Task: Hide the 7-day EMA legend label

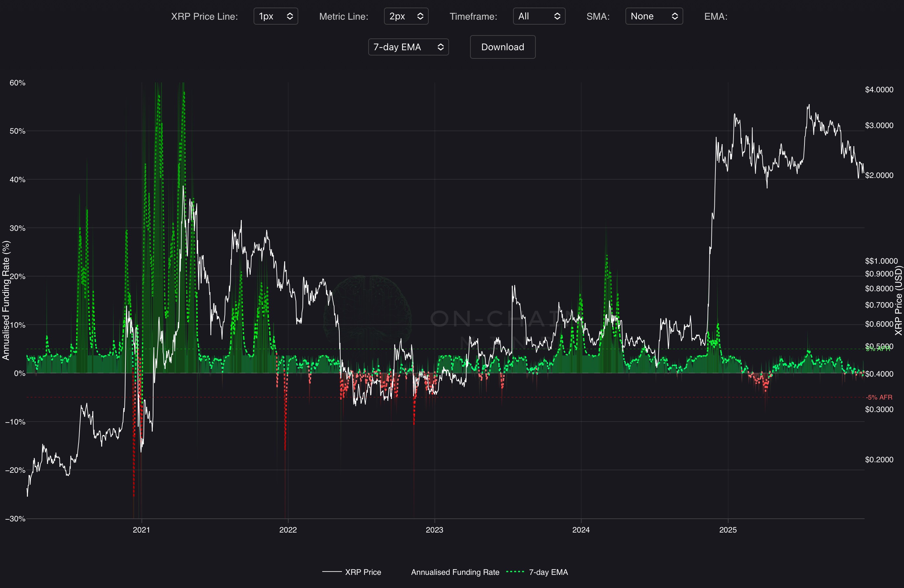Action: 548,572
